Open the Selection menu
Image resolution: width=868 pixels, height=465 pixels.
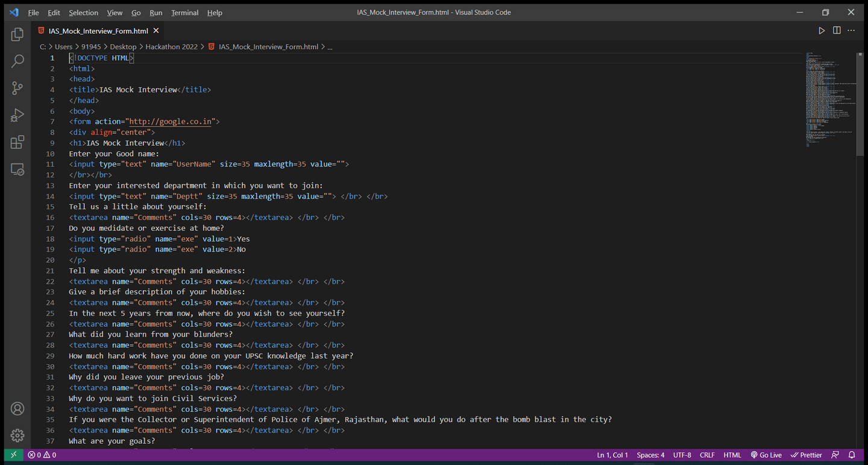pos(83,13)
